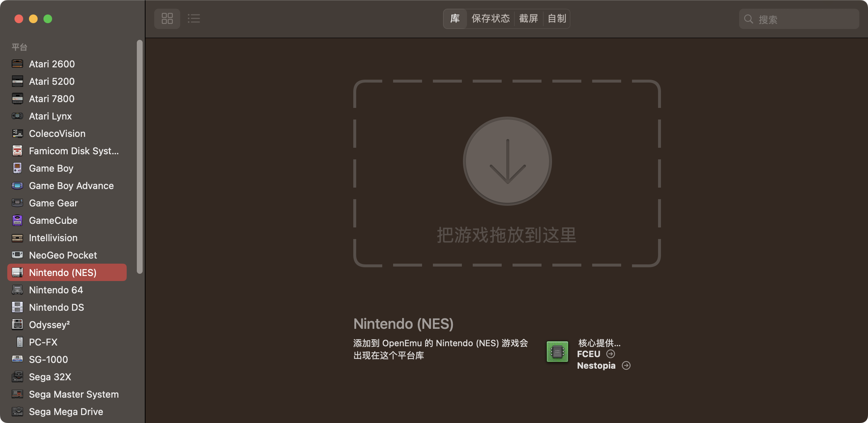This screenshot has width=868, height=423.
Task: Switch to the 自制 tab
Action: pos(556,18)
